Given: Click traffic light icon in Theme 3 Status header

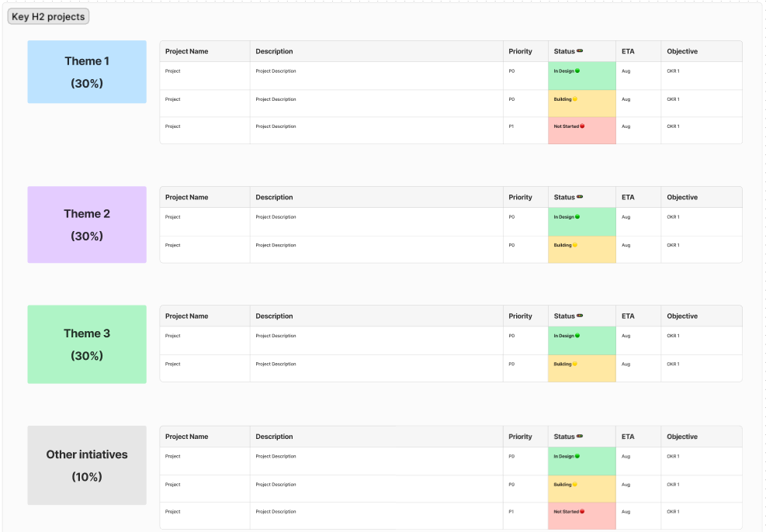Looking at the screenshot, I should [580, 316].
